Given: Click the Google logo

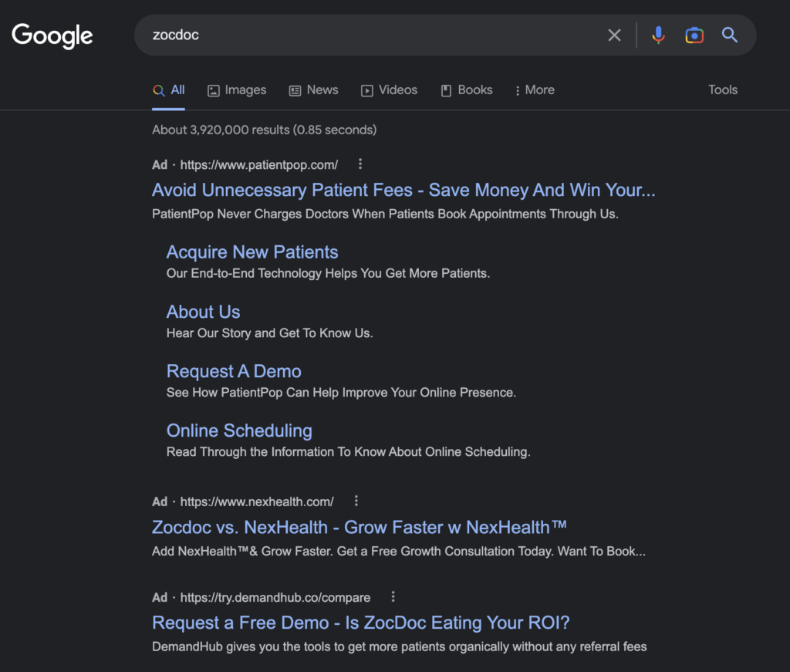Looking at the screenshot, I should coord(52,35).
